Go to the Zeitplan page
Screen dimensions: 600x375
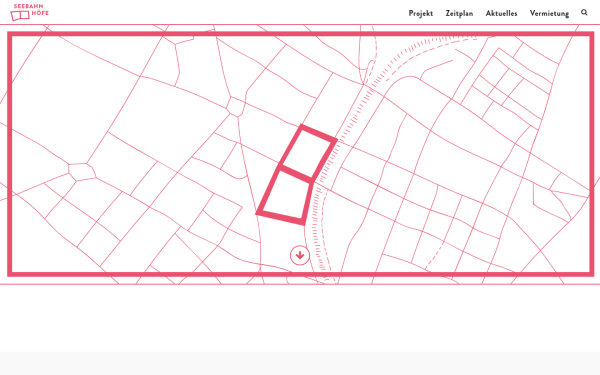point(459,13)
